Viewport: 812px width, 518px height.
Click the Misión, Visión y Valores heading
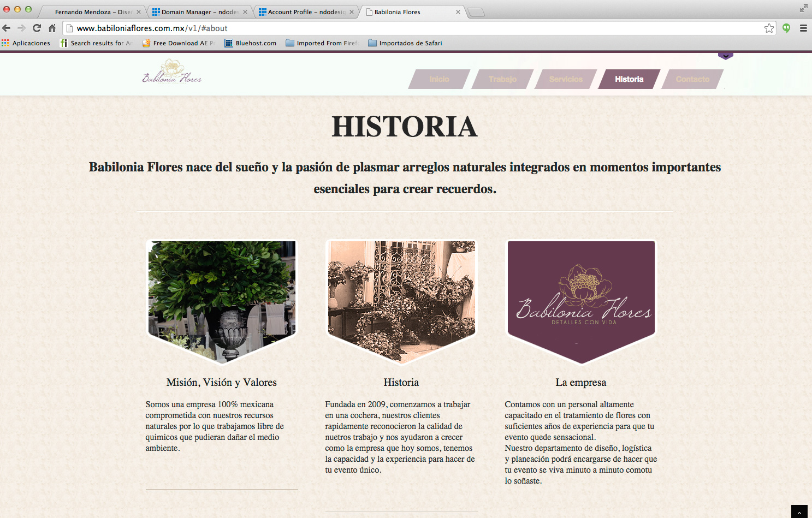click(x=222, y=383)
